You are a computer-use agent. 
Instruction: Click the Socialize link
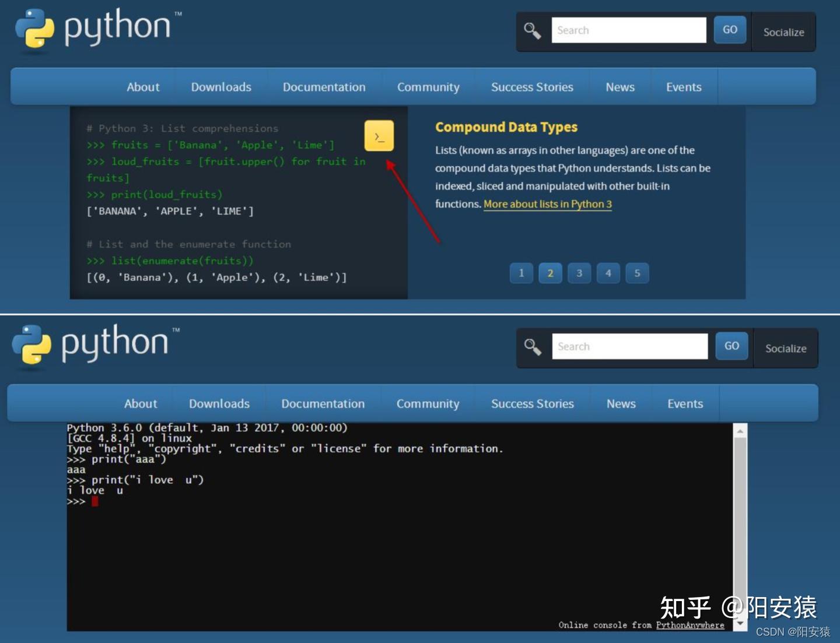[x=783, y=32]
